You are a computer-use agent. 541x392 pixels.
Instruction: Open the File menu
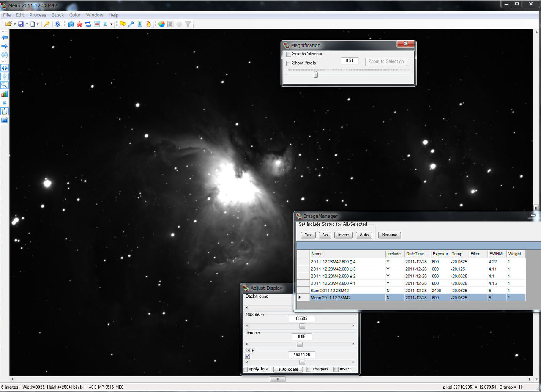7,15
